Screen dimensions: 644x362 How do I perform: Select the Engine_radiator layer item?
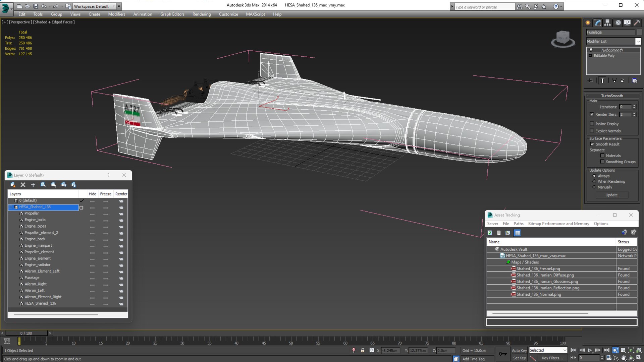coord(37,265)
